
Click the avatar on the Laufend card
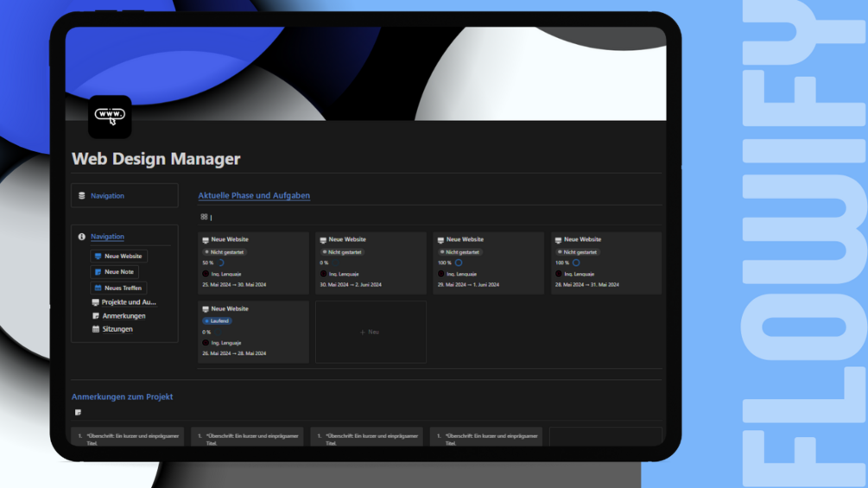[x=206, y=343]
